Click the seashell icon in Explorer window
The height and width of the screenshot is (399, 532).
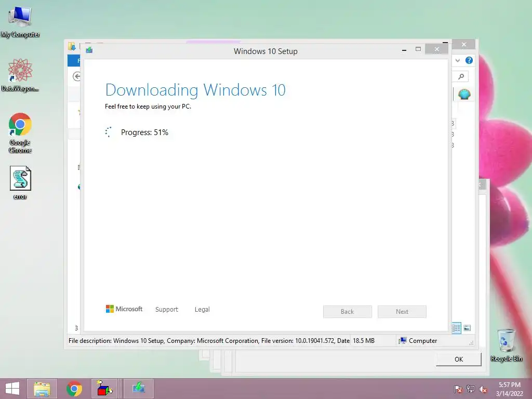pyautogui.click(x=464, y=95)
